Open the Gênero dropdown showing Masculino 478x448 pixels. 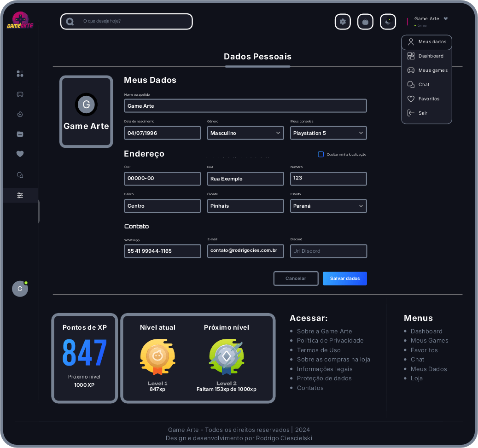tap(245, 133)
